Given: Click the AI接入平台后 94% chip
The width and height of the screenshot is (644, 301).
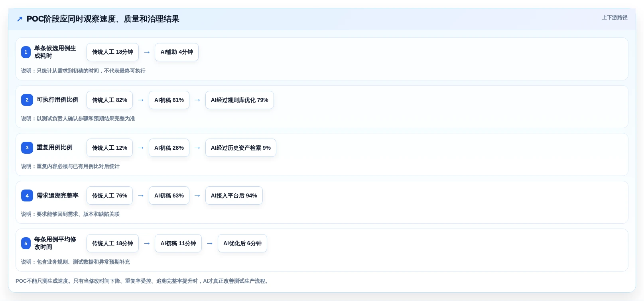Looking at the screenshot, I should 234,195.
